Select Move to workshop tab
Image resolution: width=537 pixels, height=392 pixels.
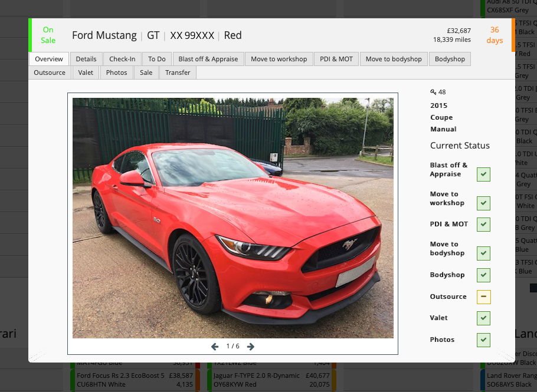click(x=279, y=59)
